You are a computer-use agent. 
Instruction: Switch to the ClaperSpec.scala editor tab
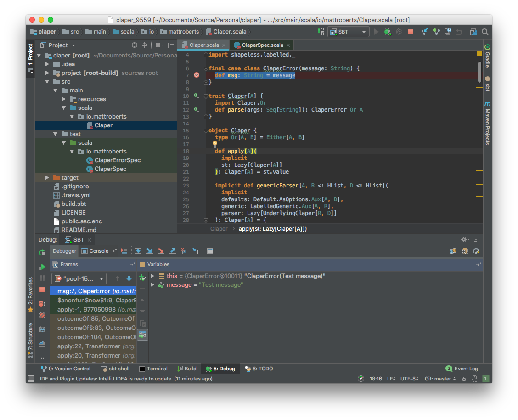(262, 45)
